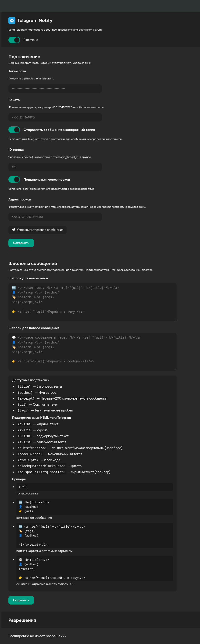Click the <blockquote></blockquote> tag code
Viewport: 200px width, 644px height.
41,466
